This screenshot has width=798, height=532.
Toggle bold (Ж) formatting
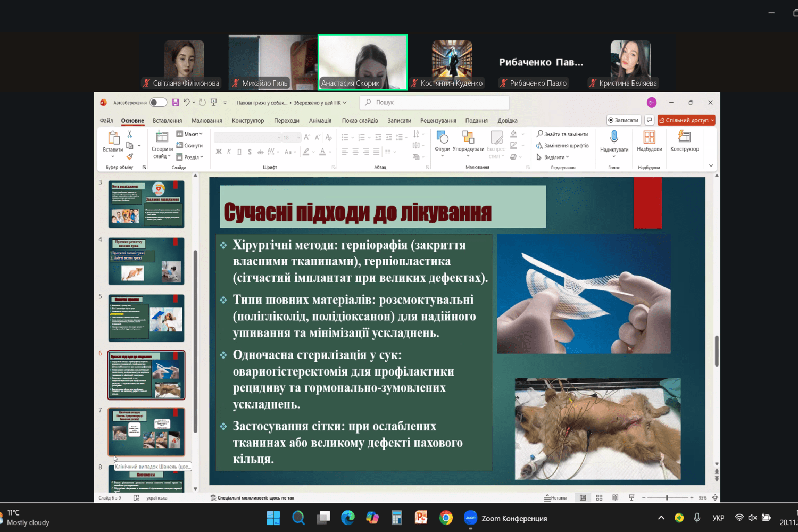[x=219, y=152]
